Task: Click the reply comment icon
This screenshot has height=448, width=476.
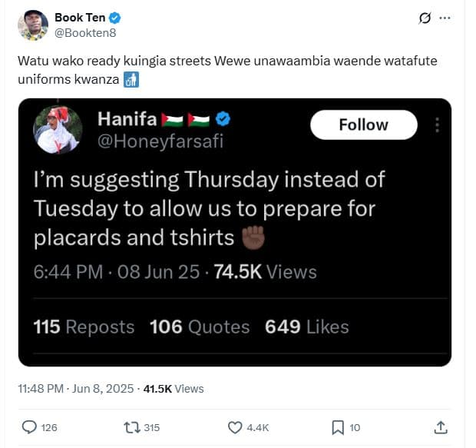Action: pyautogui.click(x=30, y=426)
